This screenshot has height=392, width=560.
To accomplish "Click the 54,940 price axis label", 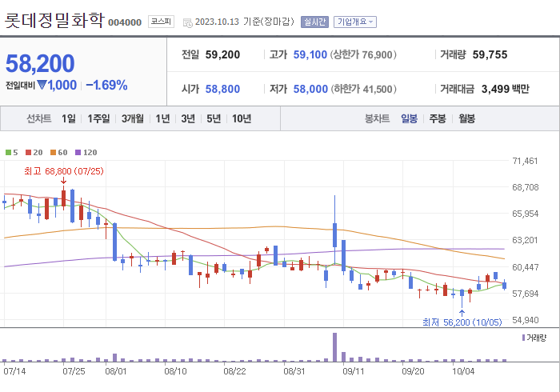I will pos(526,320).
